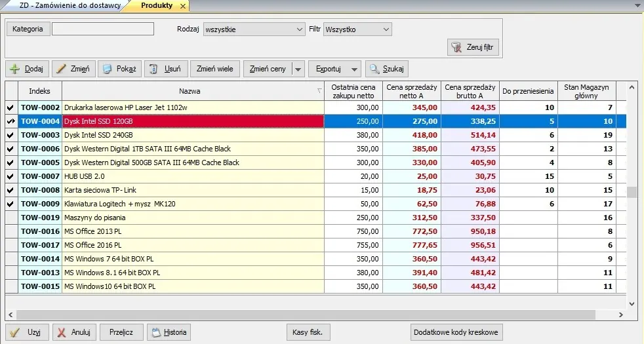This screenshot has width=644, height=344.
Task: Expand the Eksportuj dropdown arrow
Action: 354,69
